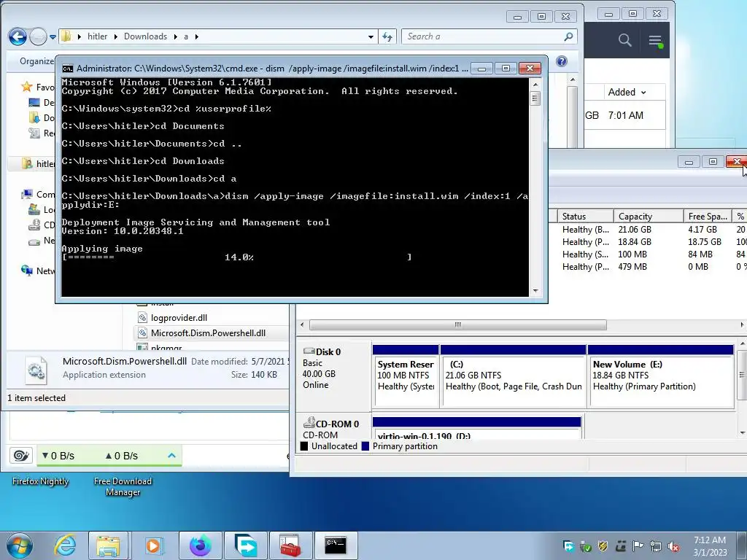Open the Organize menu in Explorer
747x560 pixels.
point(36,61)
